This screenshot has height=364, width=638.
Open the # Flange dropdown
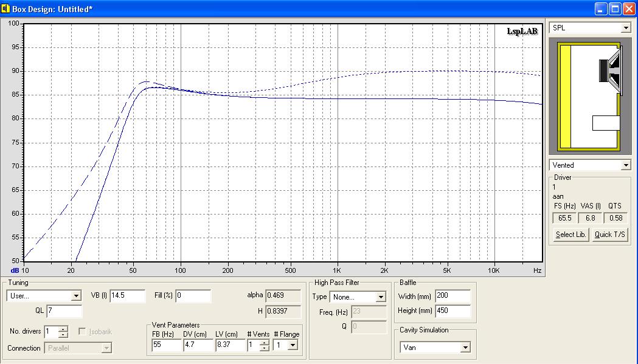(293, 345)
